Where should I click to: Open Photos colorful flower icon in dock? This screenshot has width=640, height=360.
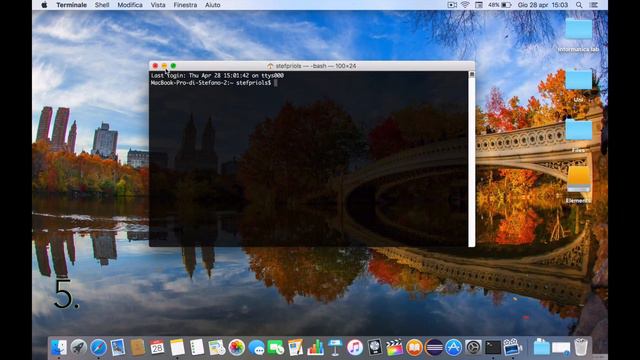click(x=236, y=347)
